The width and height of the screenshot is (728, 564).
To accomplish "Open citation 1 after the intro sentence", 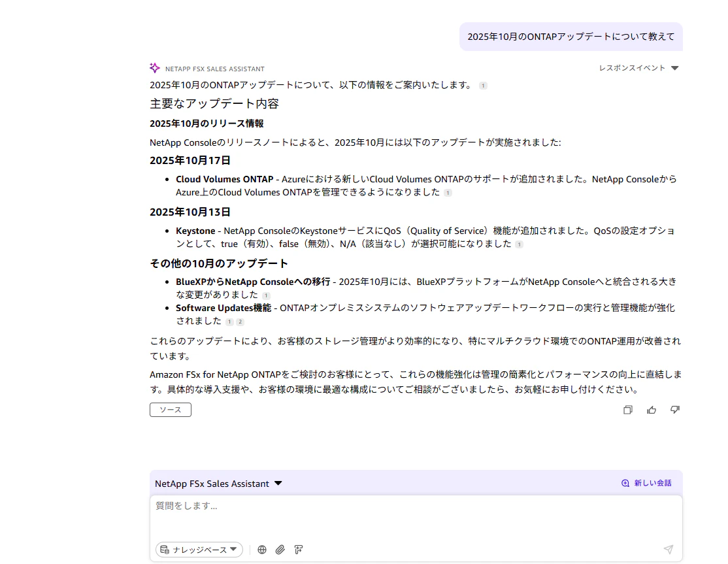I will [484, 86].
